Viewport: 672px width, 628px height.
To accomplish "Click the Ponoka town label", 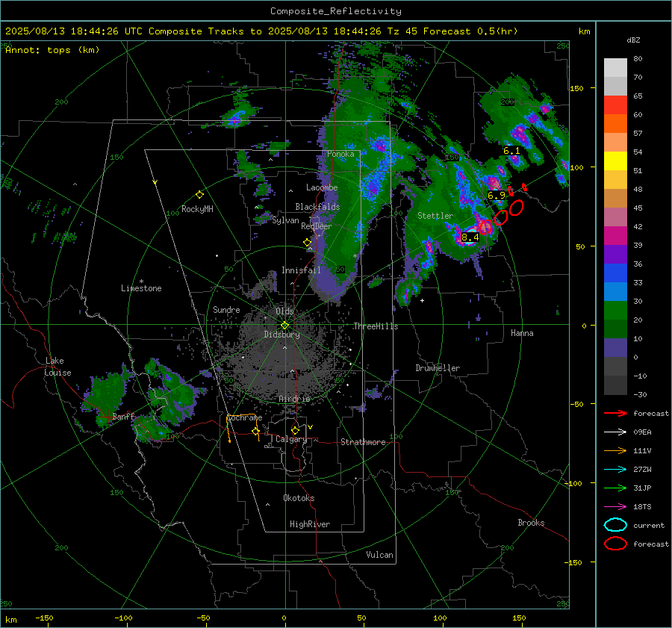I will (340, 154).
